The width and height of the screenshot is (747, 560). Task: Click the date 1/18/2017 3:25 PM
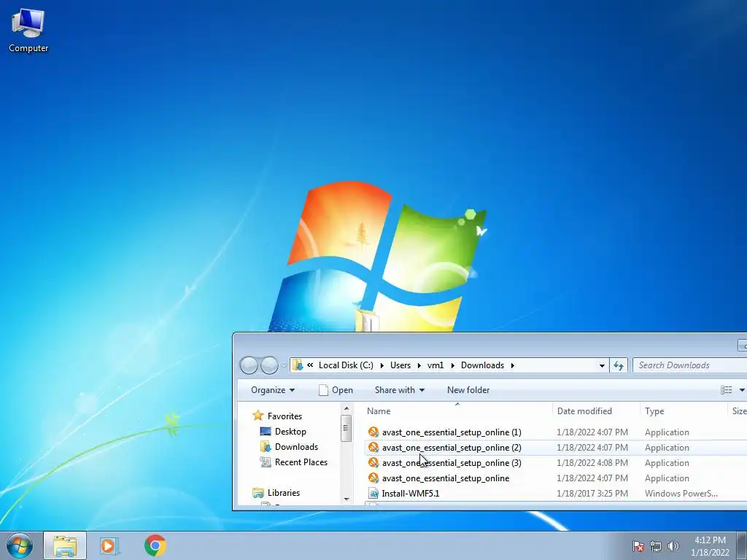(592, 494)
